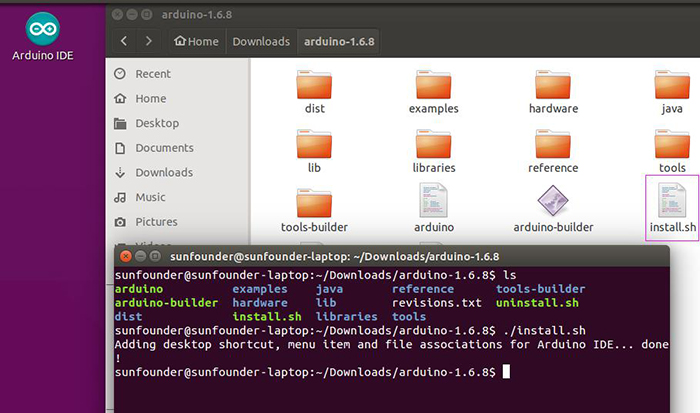This screenshot has height=413, width=700.
Task: Select the install.sh file
Action: coord(672,208)
